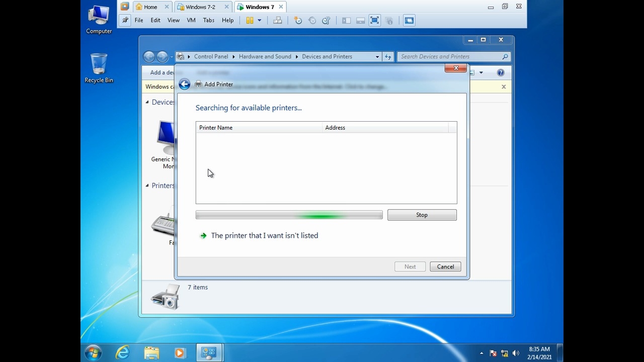The width and height of the screenshot is (644, 362).
Task: Click the back arrow in Add Printer wizard
Action: pos(185,84)
